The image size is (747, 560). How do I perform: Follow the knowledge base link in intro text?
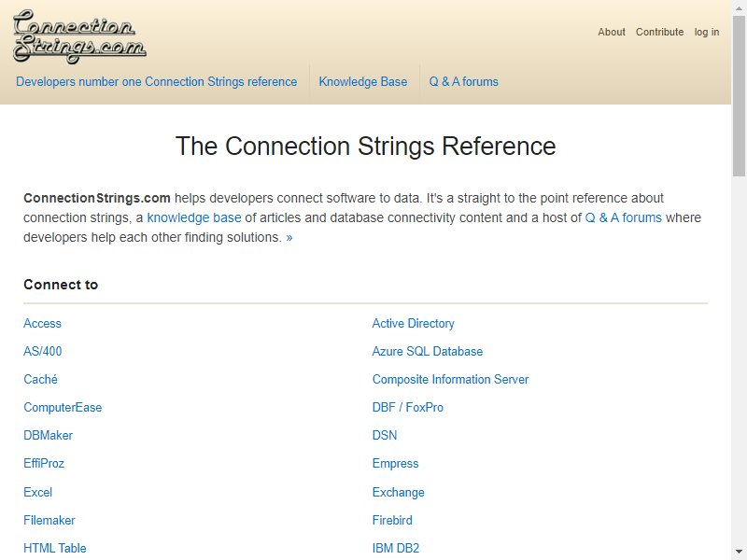194,217
